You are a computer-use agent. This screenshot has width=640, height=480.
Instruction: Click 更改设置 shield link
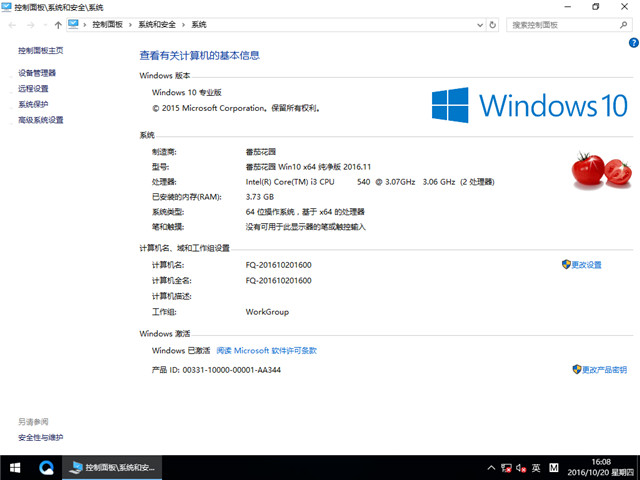582,265
